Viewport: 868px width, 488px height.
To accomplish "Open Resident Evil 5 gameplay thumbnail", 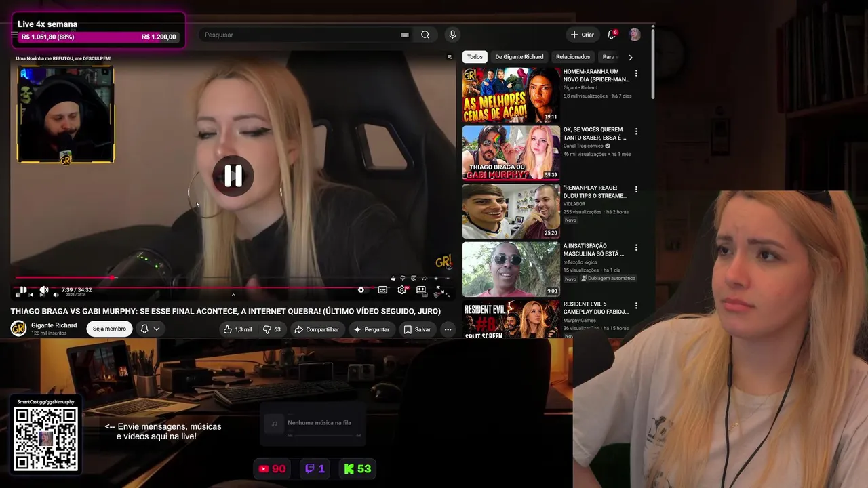I will [511, 319].
